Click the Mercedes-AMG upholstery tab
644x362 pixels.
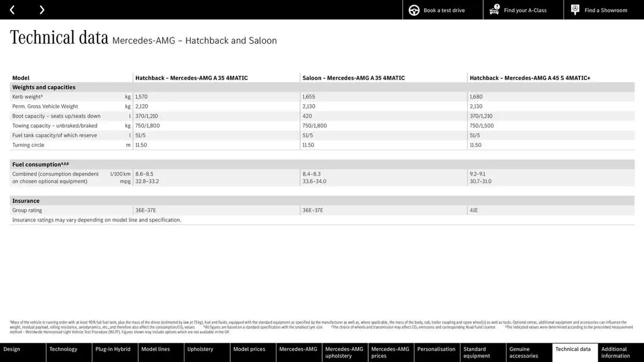tap(344, 352)
